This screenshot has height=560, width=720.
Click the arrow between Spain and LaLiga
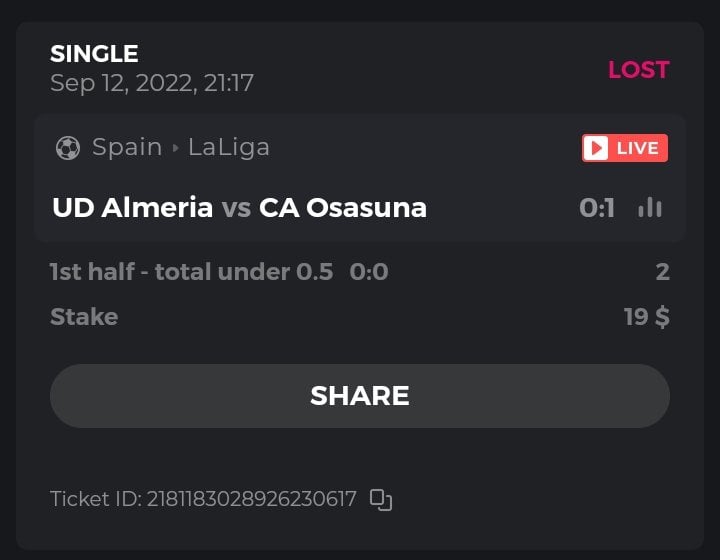pos(176,148)
